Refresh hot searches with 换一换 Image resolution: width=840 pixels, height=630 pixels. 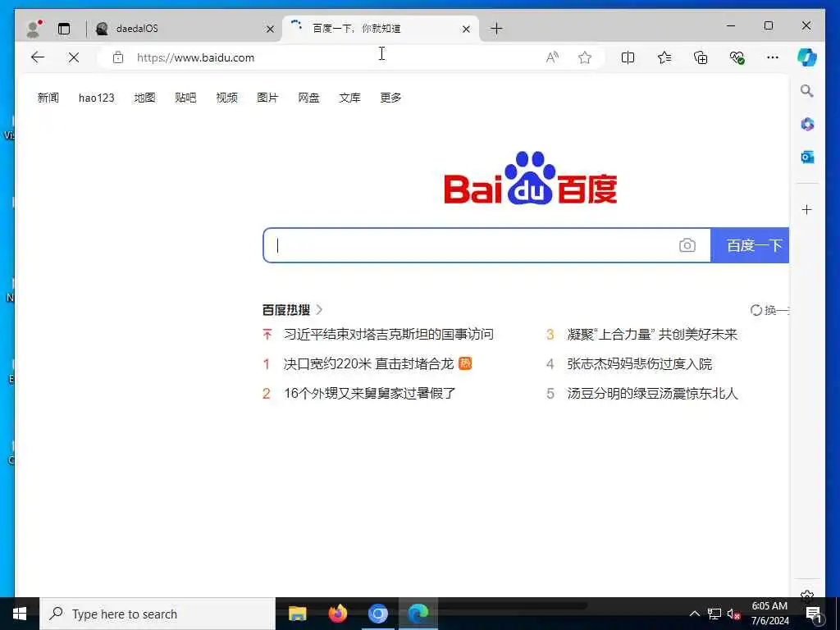point(769,310)
